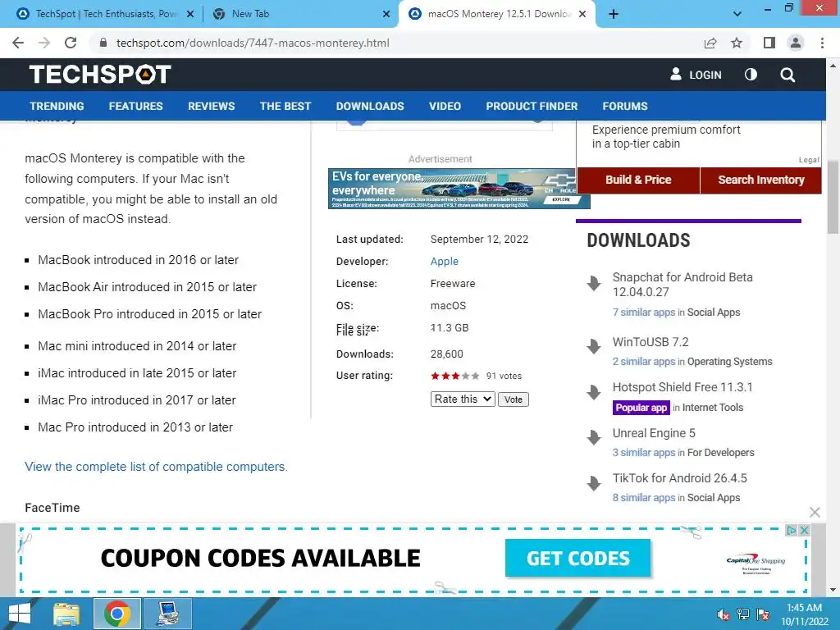
Task: Open Unreal Engine 5 download
Action: (x=654, y=433)
